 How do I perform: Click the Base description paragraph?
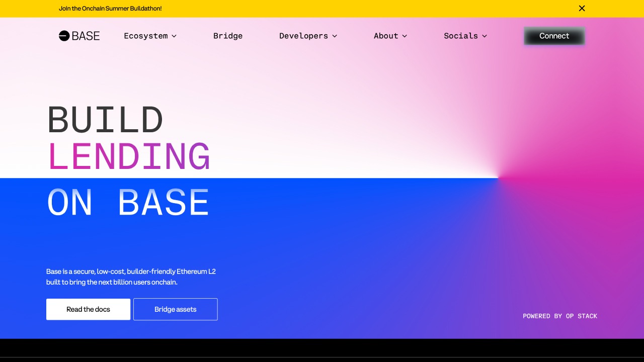[131, 277]
